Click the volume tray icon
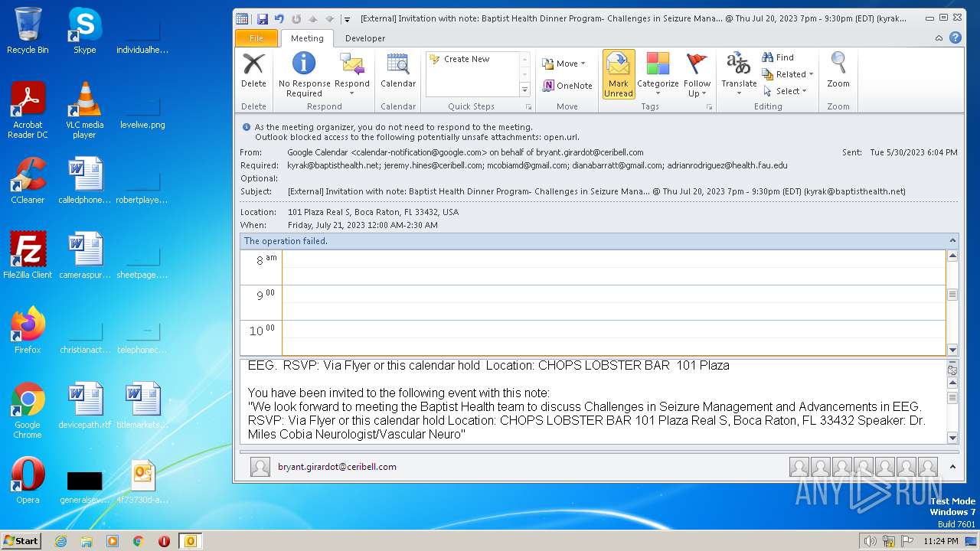Screen dimensions: 980x551 [871, 541]
